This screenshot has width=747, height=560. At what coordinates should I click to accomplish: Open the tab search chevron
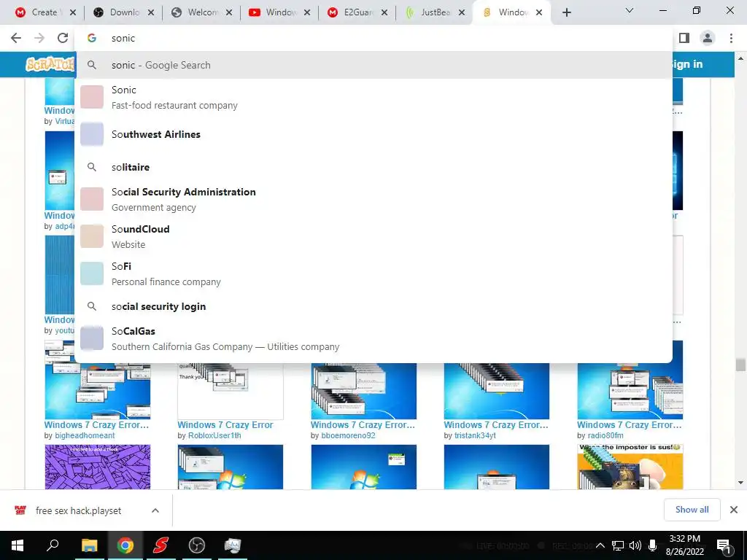(x=630, y=10)
